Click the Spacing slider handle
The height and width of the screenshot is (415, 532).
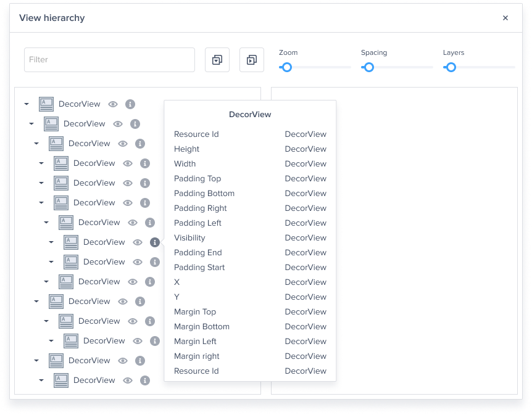369,67
